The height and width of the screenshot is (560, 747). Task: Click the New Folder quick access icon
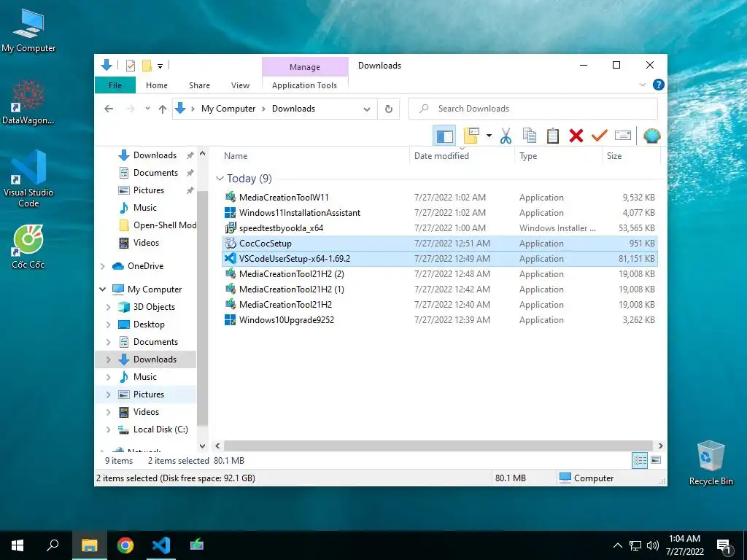tap(147, 66)
